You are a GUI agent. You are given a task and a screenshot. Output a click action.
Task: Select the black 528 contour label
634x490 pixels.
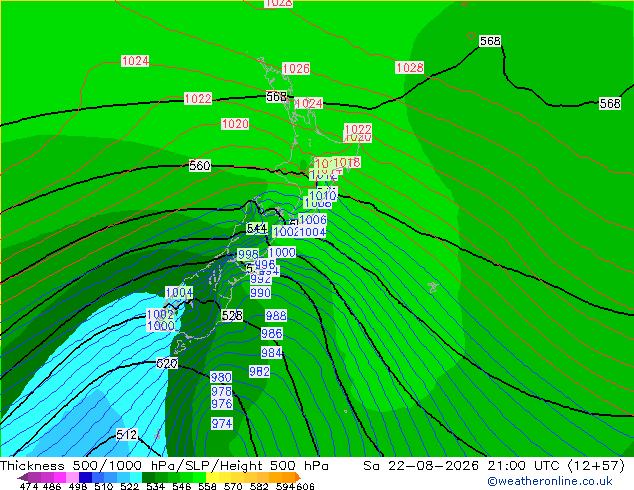pyautogui.click(x=232, y=315)
